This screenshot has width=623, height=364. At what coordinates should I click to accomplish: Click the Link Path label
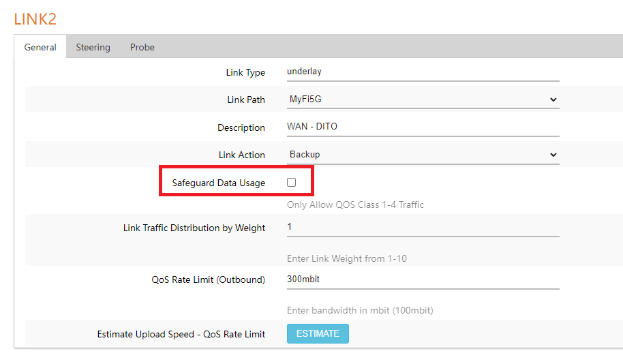pyautogui.click(x=246, y=100)
